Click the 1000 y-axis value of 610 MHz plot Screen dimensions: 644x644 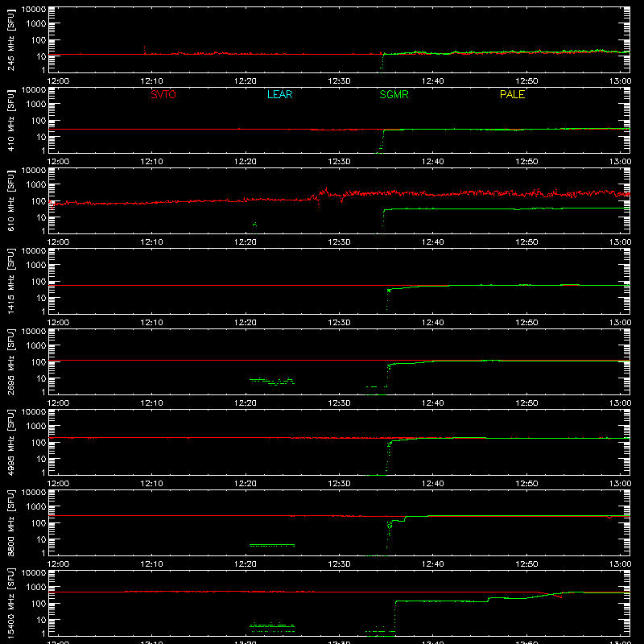click(x=36, y=185)
